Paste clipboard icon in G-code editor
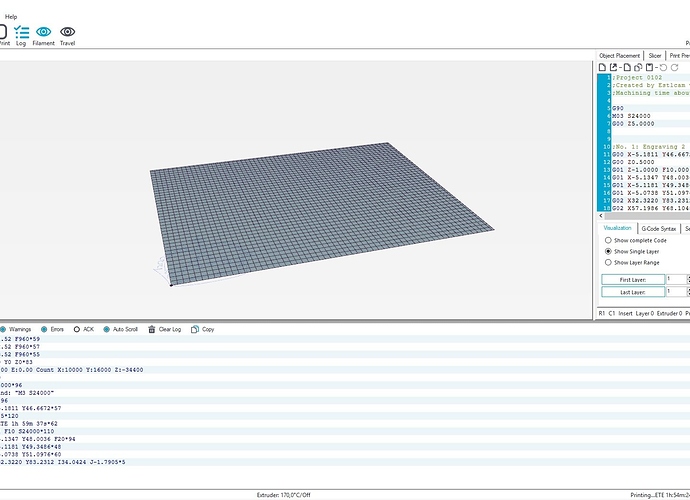 650,67
